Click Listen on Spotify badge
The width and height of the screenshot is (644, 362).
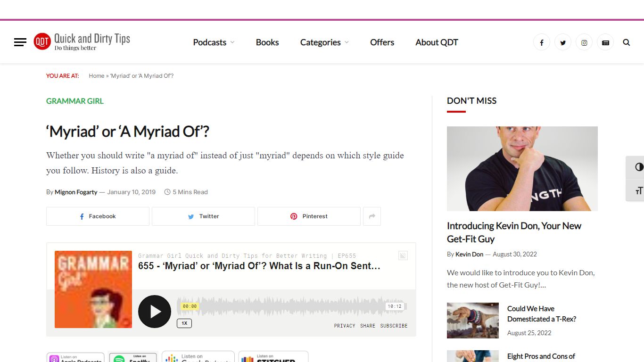pyautogui.click(x=133, y=357)
